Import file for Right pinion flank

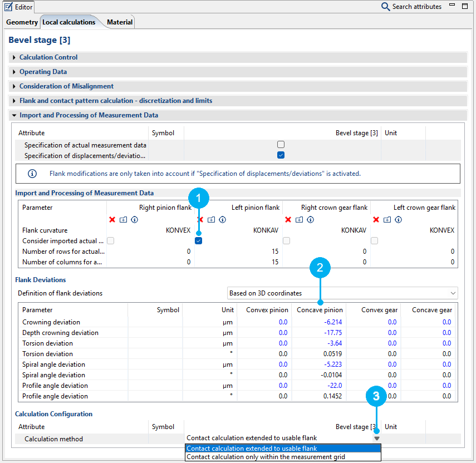click(x=123, y=220)
